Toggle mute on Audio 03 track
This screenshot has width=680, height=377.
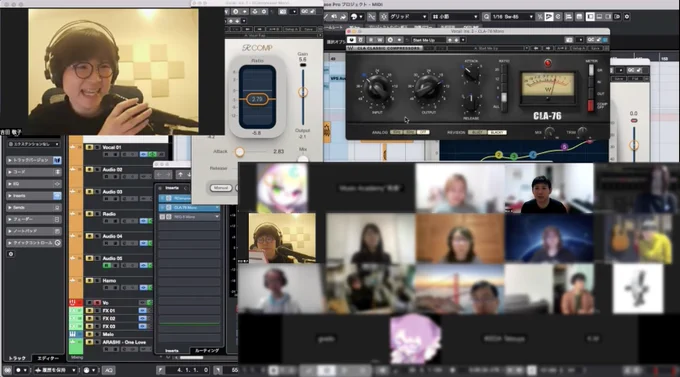pos(89,192)
